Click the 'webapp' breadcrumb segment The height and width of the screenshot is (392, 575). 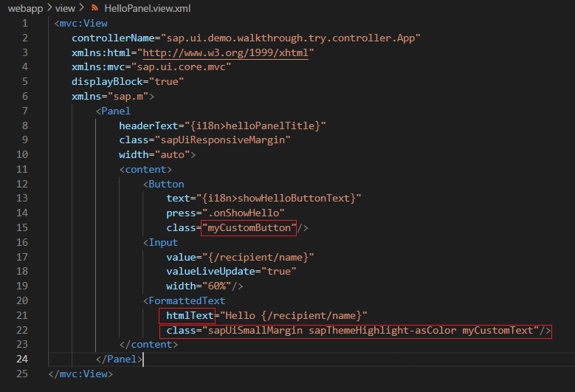[25, 8]
